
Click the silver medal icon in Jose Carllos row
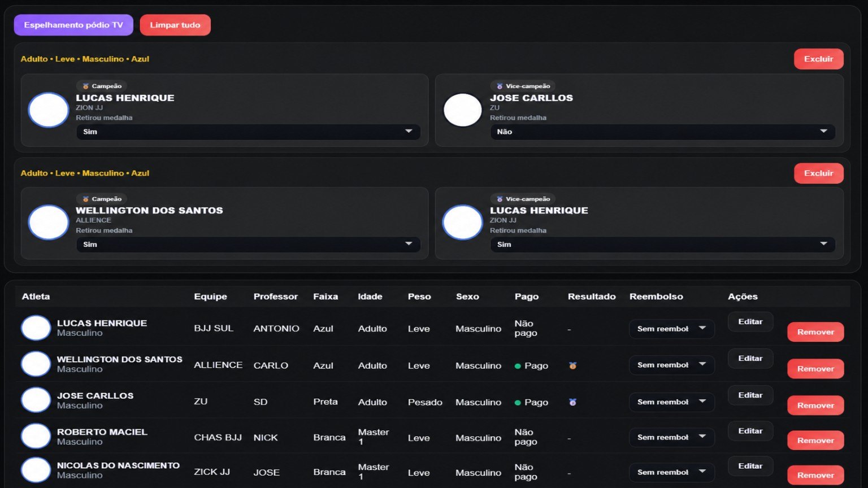pos(572,402)
